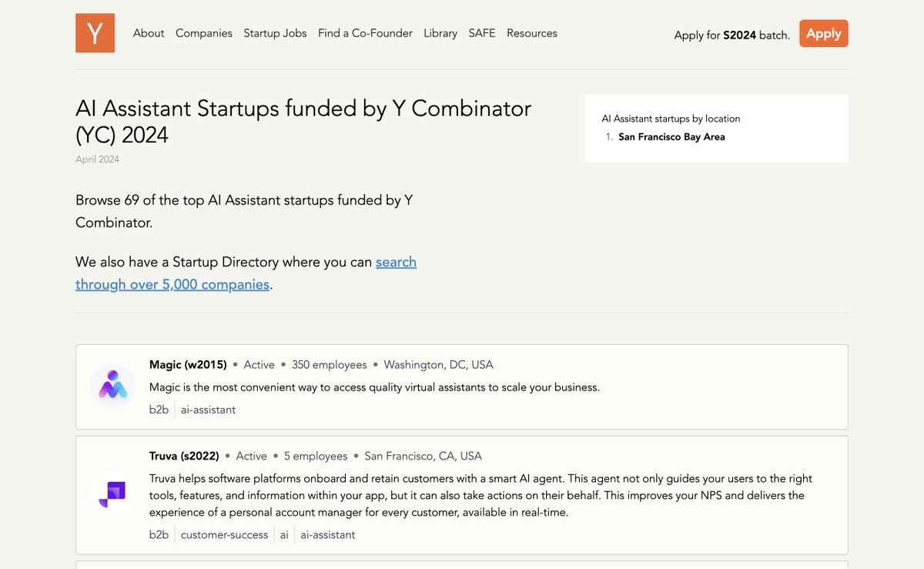924x569 pixels.
Task: Open the Resources menu
Action: (532, 33)
